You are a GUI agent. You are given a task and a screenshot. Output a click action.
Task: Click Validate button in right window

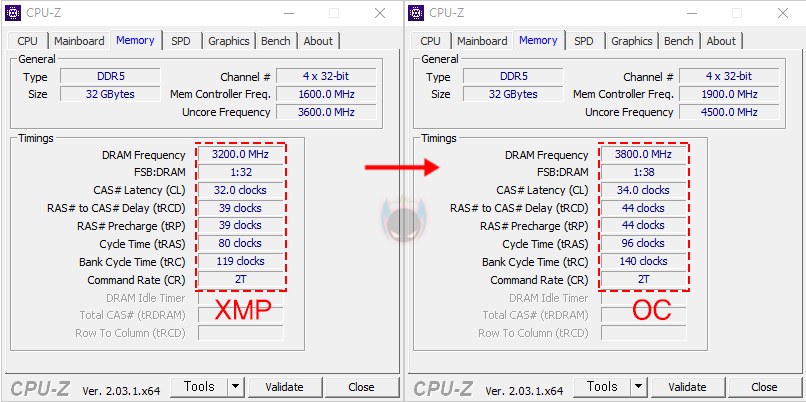coord(687,387)
